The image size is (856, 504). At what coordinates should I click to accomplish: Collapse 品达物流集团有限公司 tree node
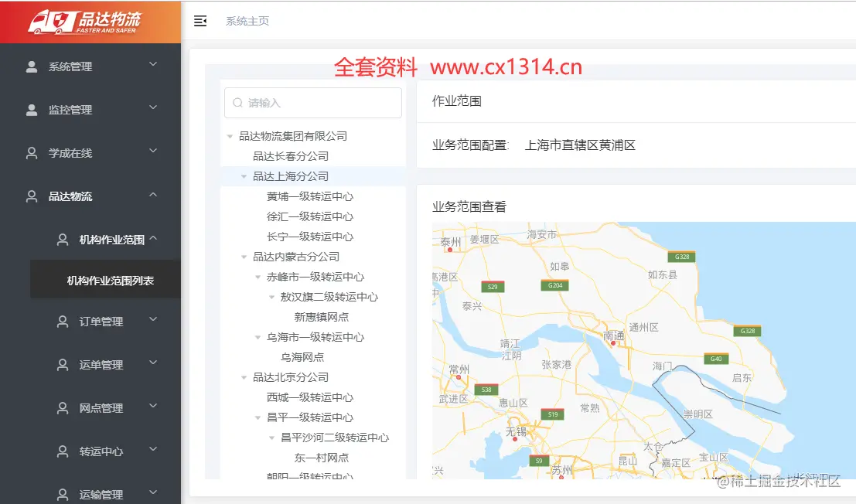point(230,136)
